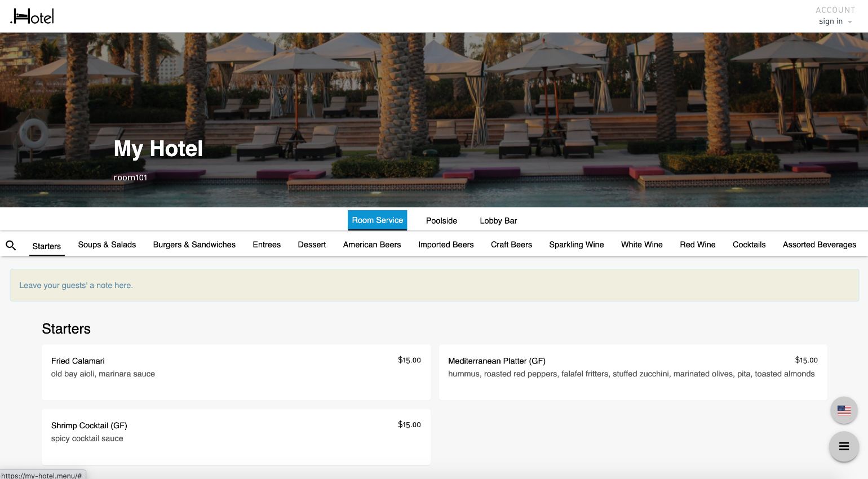Viewport: 868px width, 479px height.
Task: View the Imported Beers category
Action: pos(446,245)
